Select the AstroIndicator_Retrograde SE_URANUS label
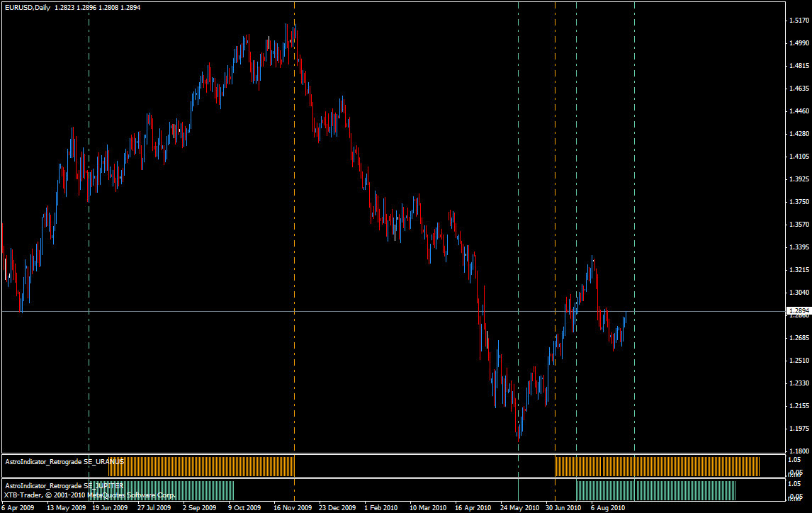This screenshot has height=513, width=812. click(x=64, y=462)
